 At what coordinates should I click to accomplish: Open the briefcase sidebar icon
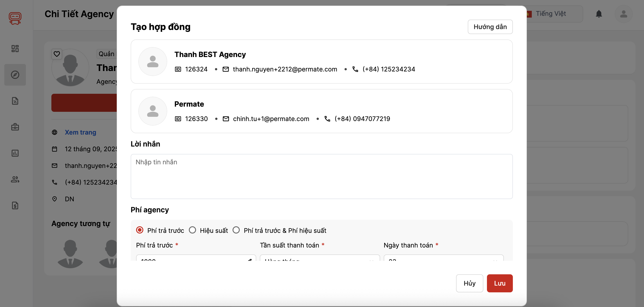coord(15,127)
